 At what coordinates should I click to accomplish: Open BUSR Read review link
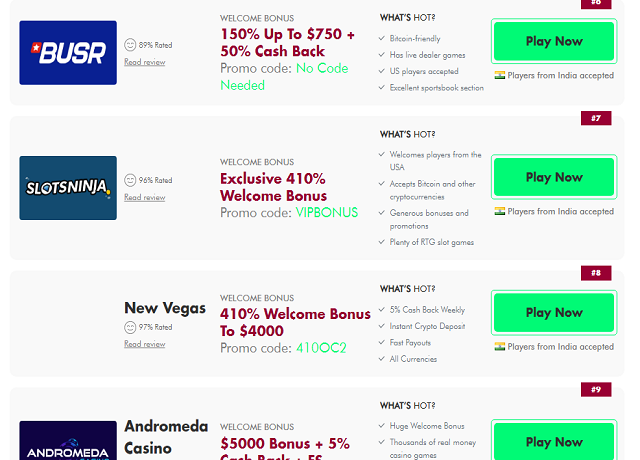(145, 62)
